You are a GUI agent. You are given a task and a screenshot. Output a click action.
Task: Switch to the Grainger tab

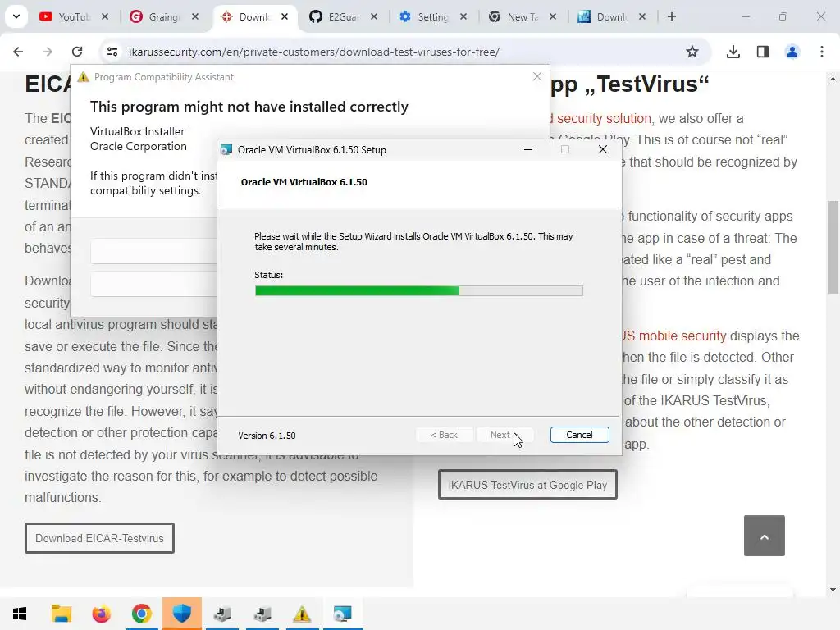(x=164, y=16)
